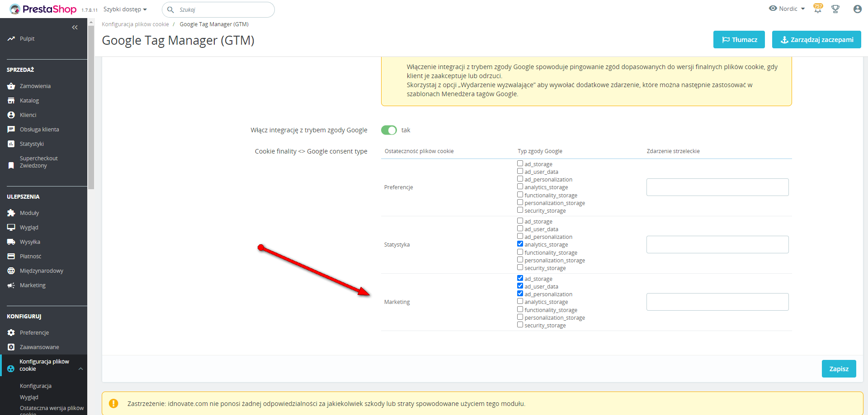
Task: Save settings with the Zapisz button
Action: 839,368
